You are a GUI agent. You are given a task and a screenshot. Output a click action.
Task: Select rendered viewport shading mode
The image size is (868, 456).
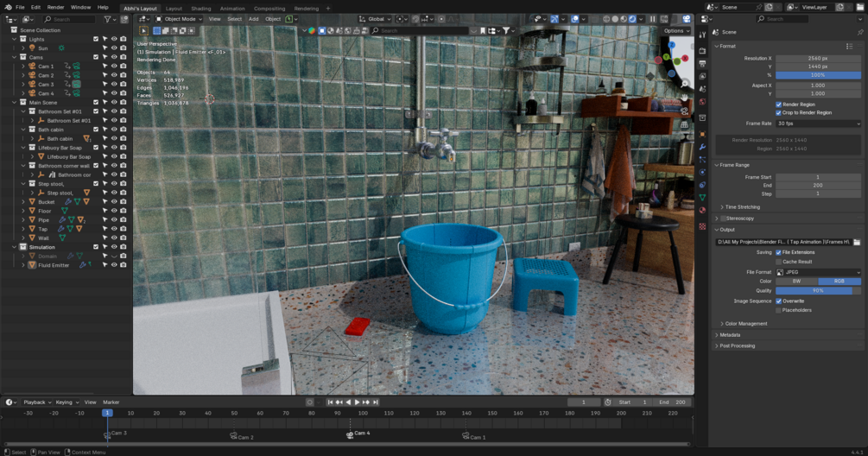pyautogui.click(x=632, y=19)
